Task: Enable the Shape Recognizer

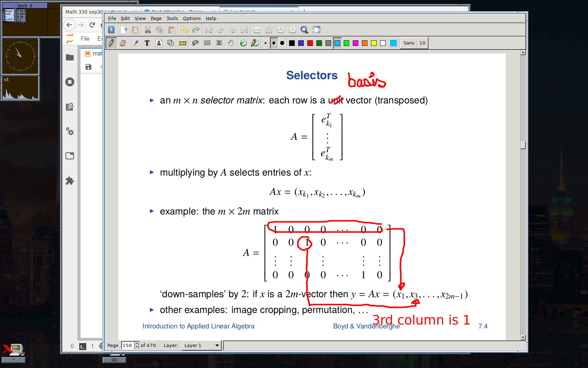Action: click(x=170, y=43)
